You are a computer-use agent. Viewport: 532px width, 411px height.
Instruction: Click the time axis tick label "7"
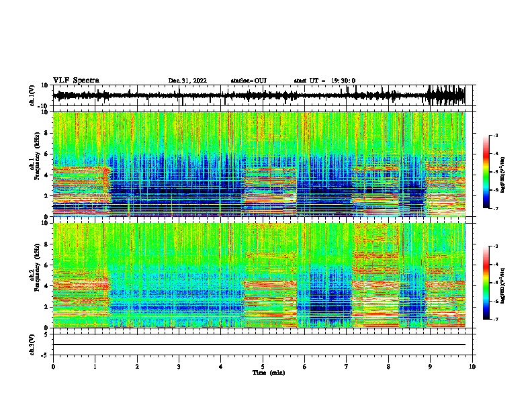[347, 367]
